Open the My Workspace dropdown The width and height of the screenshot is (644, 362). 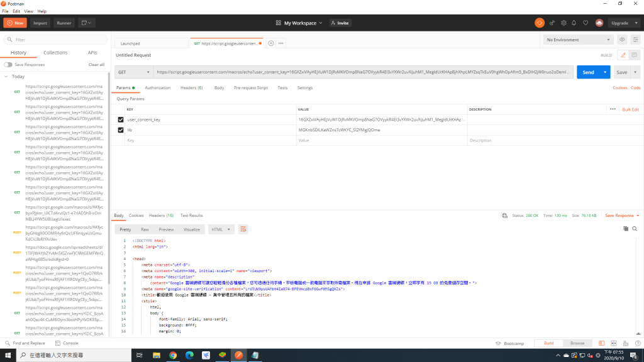coord(299,23)
